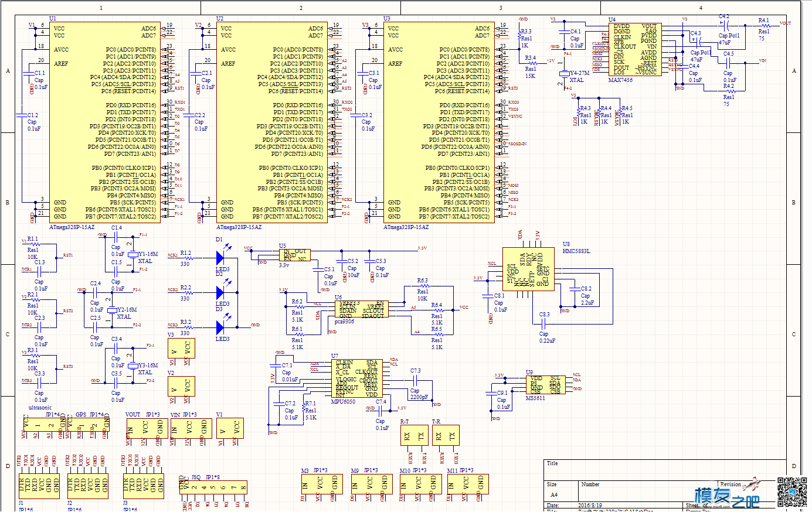The height and width of the screenshot is (512, 812).
Task: Select the Y1-16M crystal symbol
Action: (132, 255)
